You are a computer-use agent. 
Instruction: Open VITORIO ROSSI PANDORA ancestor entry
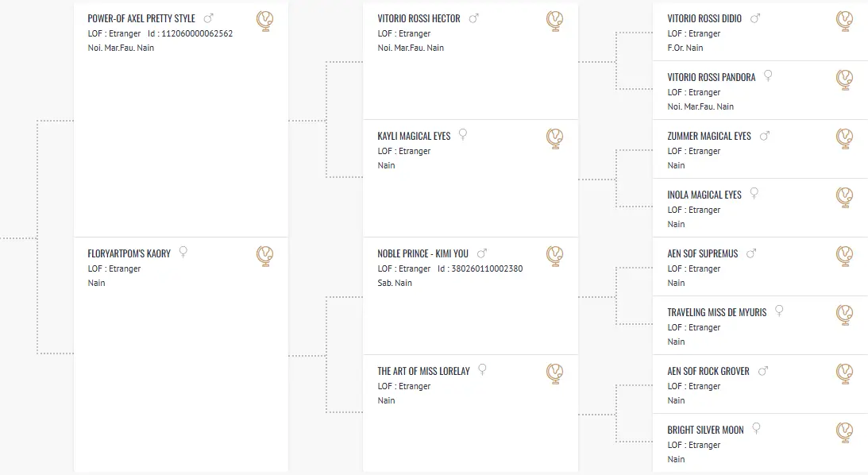pyautogui.click(x=712, y=78)
